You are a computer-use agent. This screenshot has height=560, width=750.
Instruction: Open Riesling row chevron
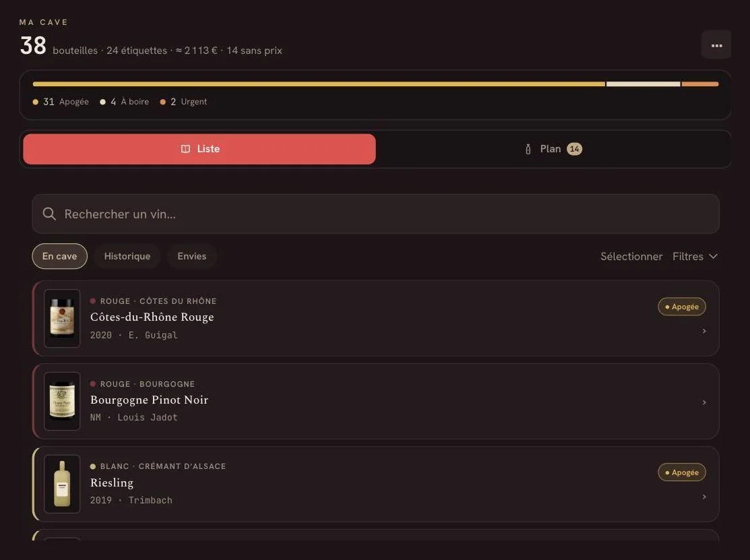point(704,497)
